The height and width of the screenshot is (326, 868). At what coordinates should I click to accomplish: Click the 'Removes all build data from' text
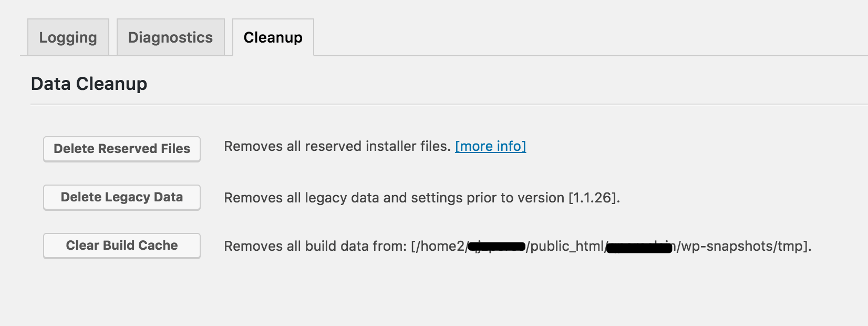tap(315, 246)
